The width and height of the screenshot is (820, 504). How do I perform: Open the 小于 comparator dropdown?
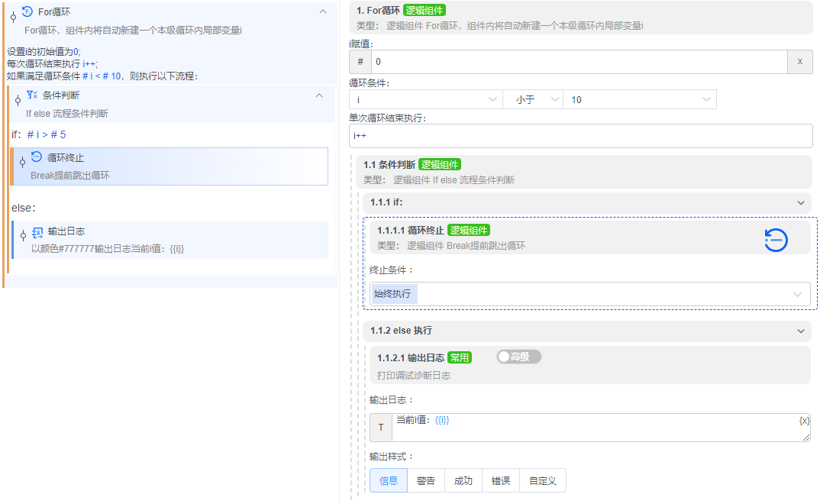coord(533,99)
